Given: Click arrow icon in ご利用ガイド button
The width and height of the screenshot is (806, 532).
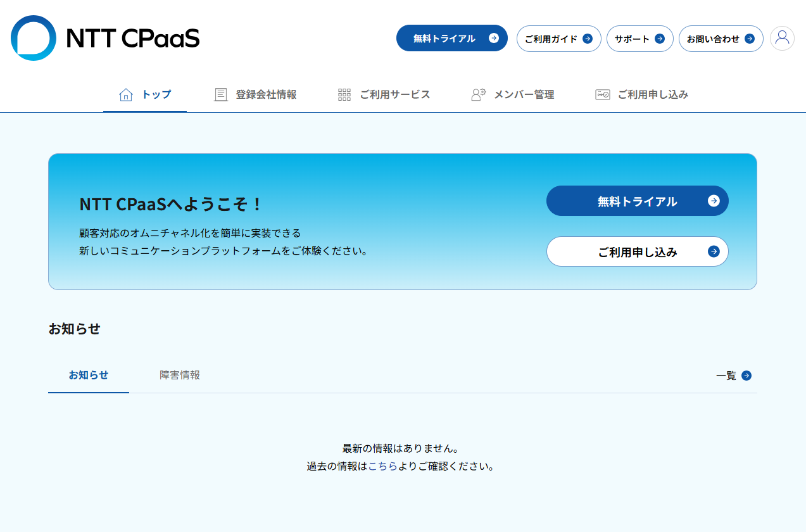Looking at the screenshot, I should tap(588, 39).
